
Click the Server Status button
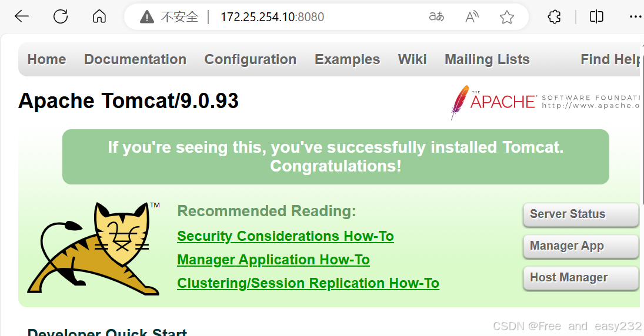[x=580, y=214]
